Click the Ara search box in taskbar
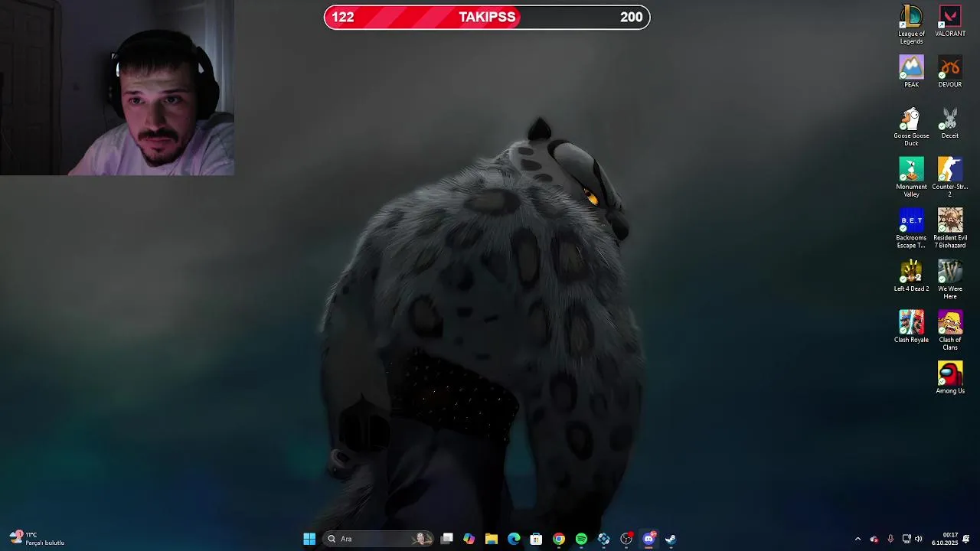 click(x=377, y=539)
